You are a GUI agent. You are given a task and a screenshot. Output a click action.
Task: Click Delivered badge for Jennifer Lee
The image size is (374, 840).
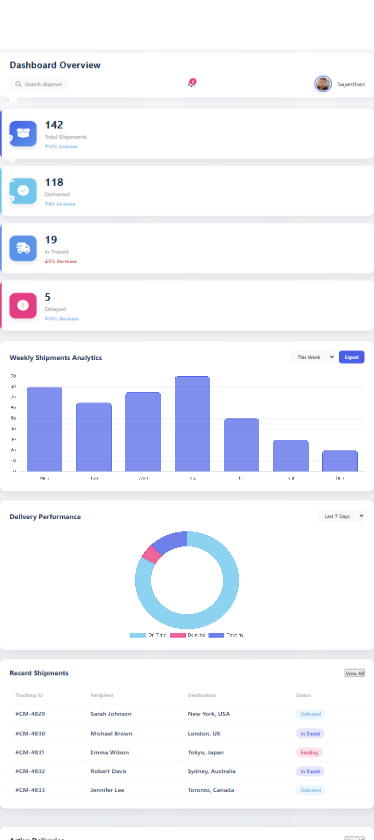click(x=311, y=790)
